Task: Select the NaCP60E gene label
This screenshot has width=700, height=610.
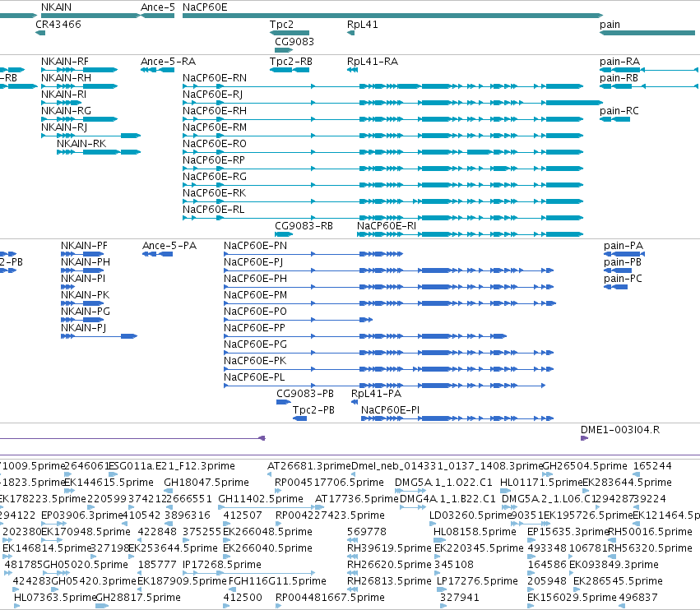Action: pos(205,7)
